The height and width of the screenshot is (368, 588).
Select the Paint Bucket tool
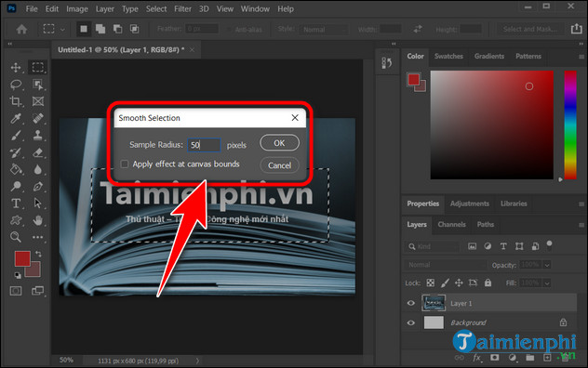[16, 169]
